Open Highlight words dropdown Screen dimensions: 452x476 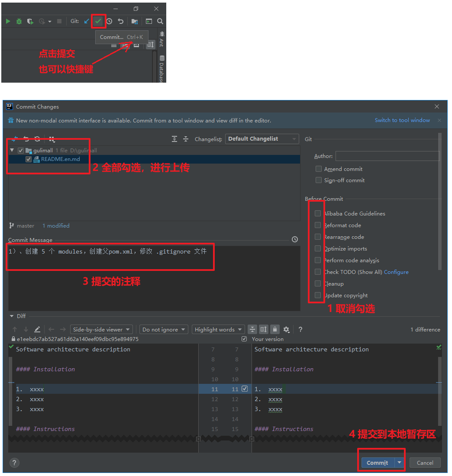click(218, 329)
